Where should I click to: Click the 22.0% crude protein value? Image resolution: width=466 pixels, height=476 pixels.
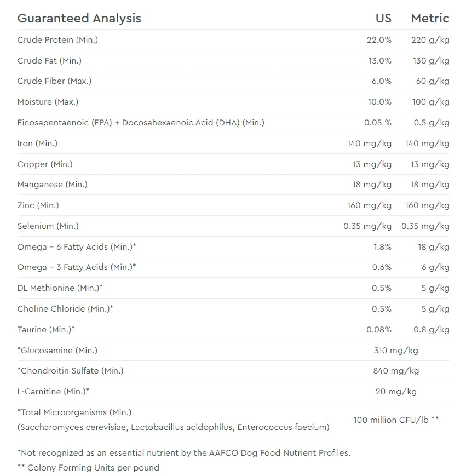pos(379,40)
